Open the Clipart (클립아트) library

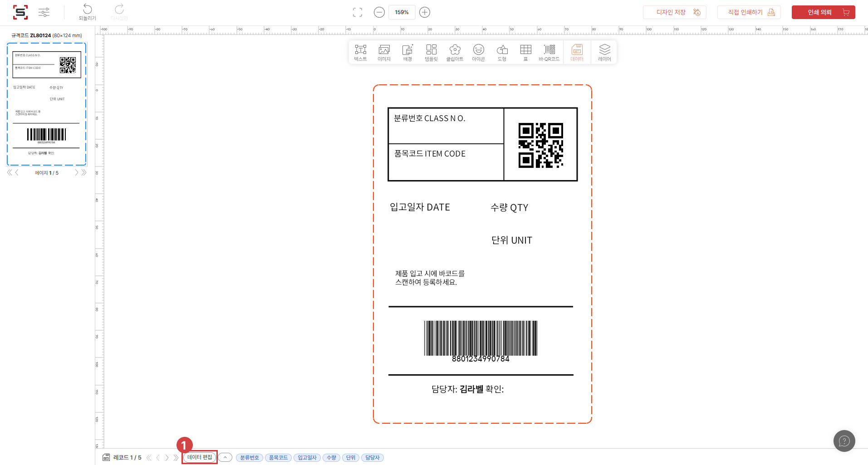(x=455, y=53)
